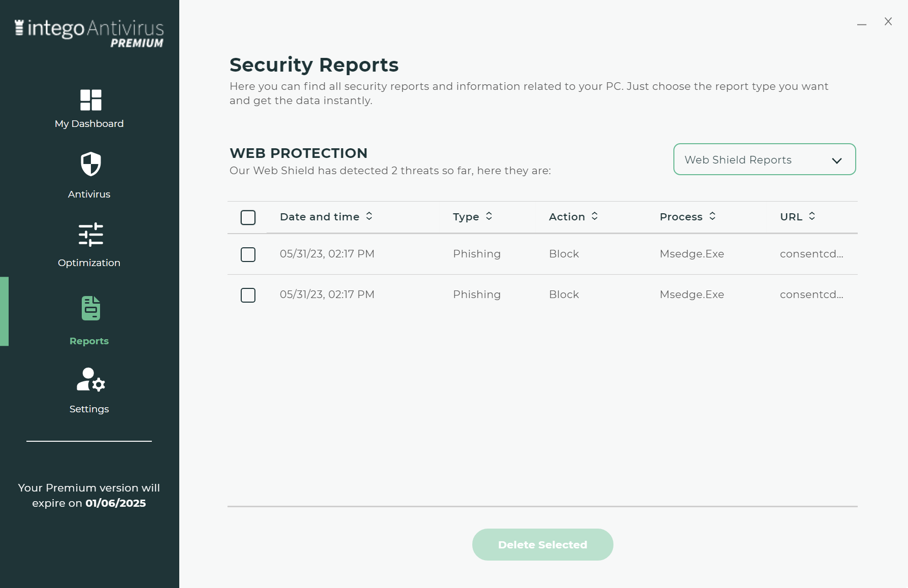Go to Reports label
908x588 pixels.
[x=89, y=341]
